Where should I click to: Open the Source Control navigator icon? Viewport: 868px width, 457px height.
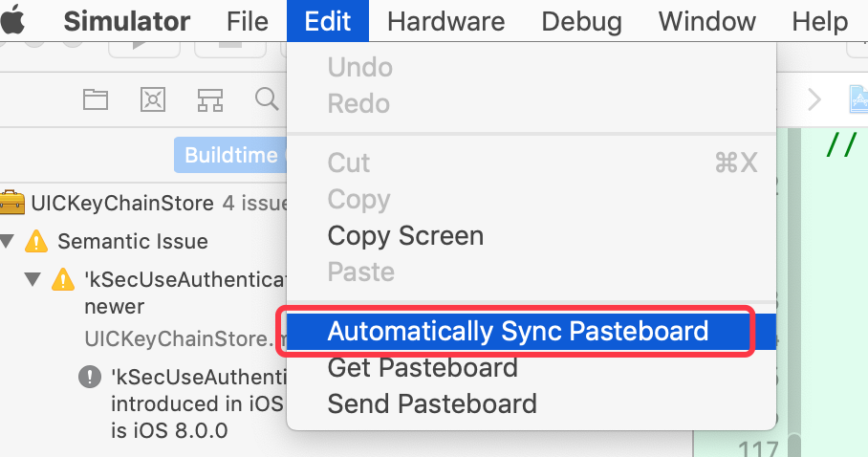pyautogui.click(x=153, y=98)
